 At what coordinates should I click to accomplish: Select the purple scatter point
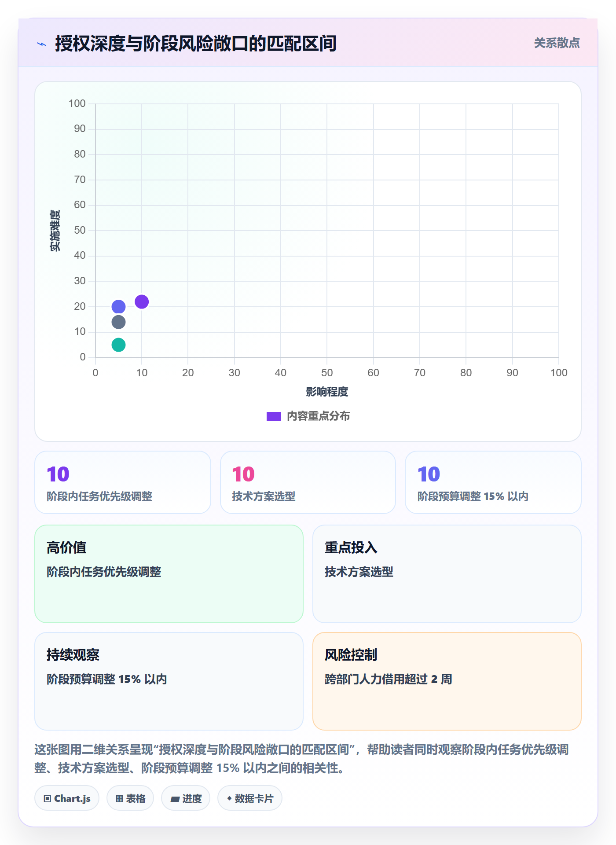point(142,301)
